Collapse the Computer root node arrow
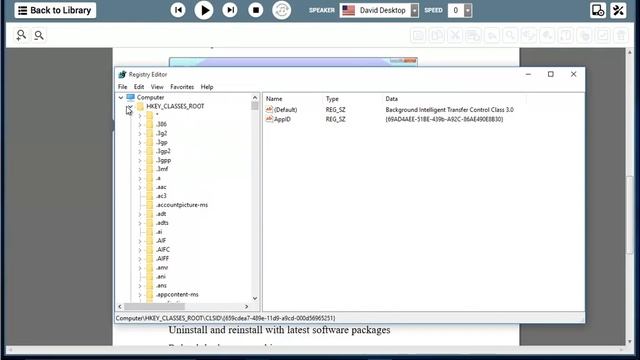Screen dimensions: 640x360 [121, 98]
